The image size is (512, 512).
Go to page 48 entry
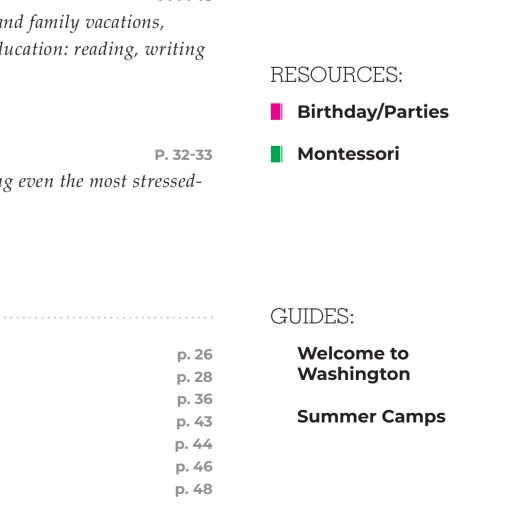[194, 489]
